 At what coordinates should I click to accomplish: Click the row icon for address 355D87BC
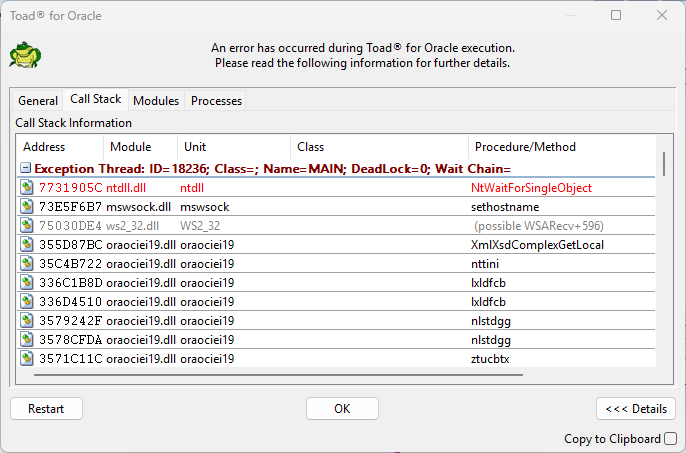pyautogui.click(x=27, y=244)
